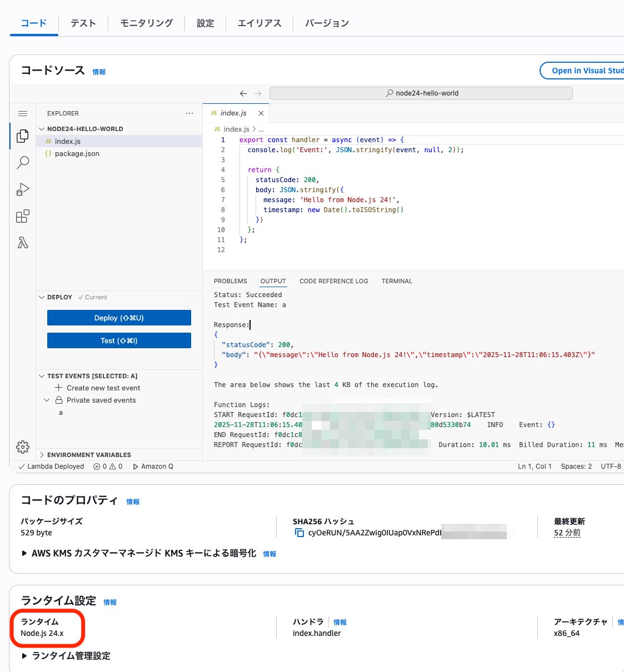Click the Deploy button
This screenshot has width=624, height=672.
point(118,317)
